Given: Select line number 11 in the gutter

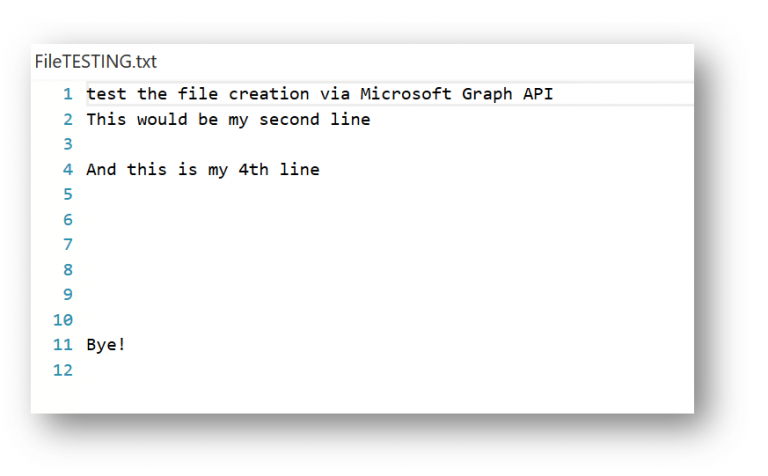Looking at the screenshot, I should 63,345.
